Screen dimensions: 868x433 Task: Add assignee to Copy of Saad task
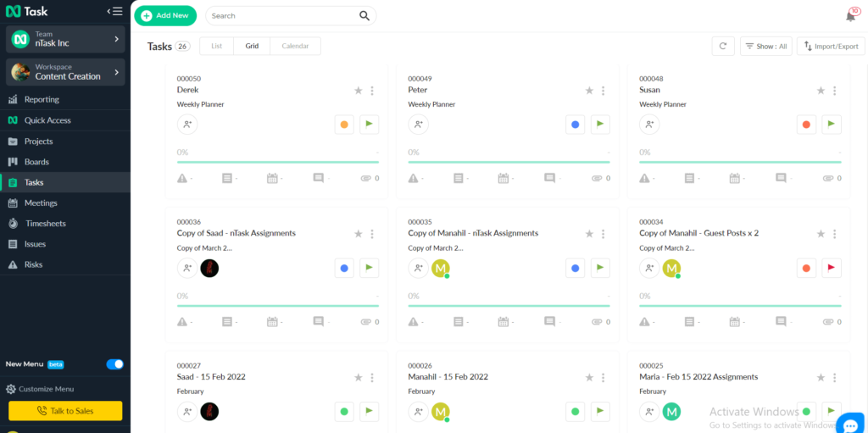pos(187,268)
